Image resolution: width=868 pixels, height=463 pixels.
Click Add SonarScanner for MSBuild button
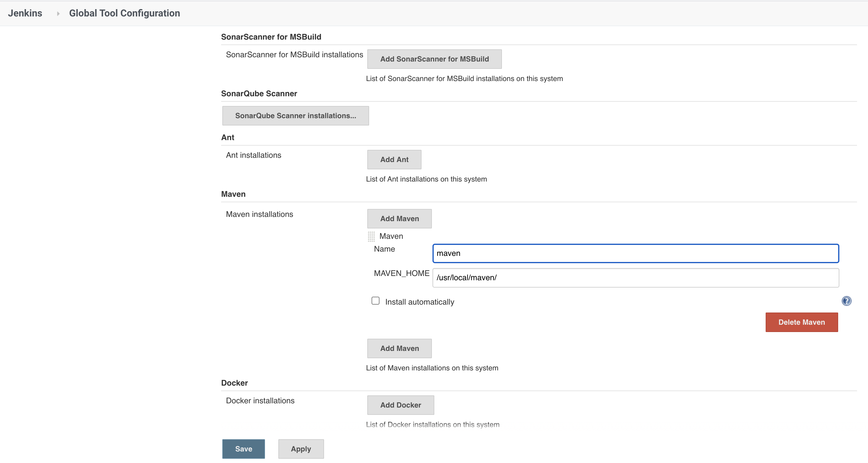click(434, 59)
